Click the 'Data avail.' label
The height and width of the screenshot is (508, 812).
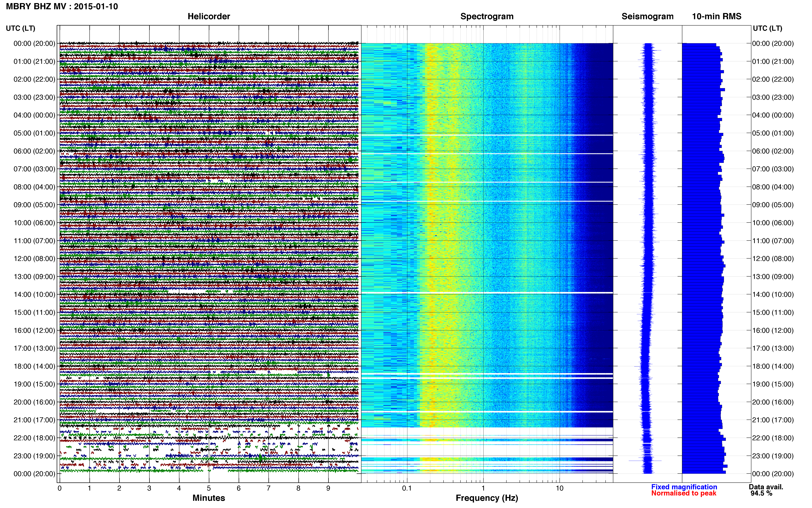(766, 487)
